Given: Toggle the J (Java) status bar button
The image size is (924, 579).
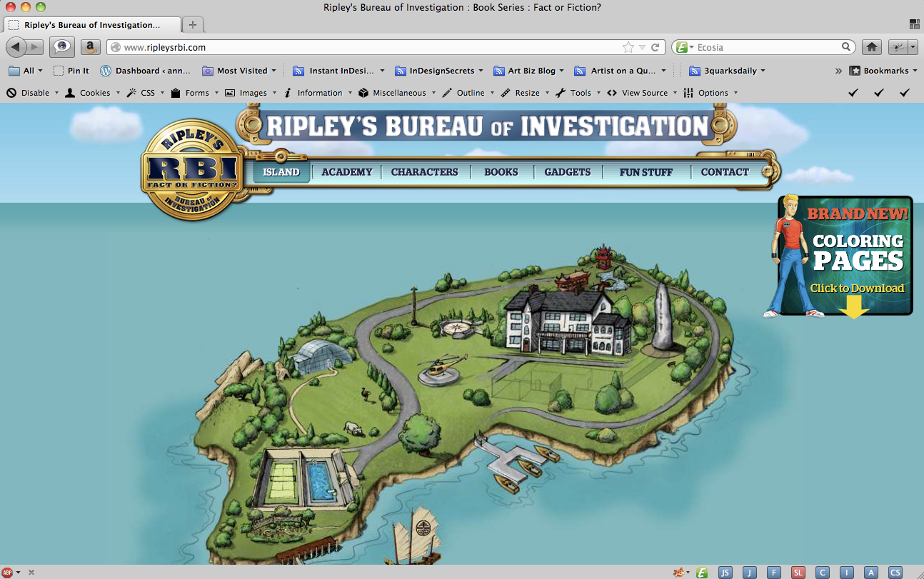Looking at the screenshot, I should 750,573.
